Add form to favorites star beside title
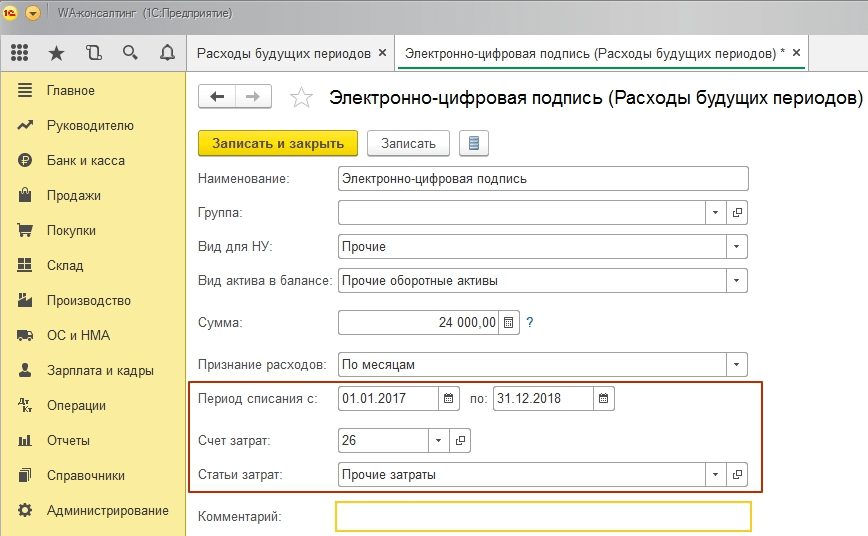The width and height of the screenshot is (868, 536). tap(300, 98)
